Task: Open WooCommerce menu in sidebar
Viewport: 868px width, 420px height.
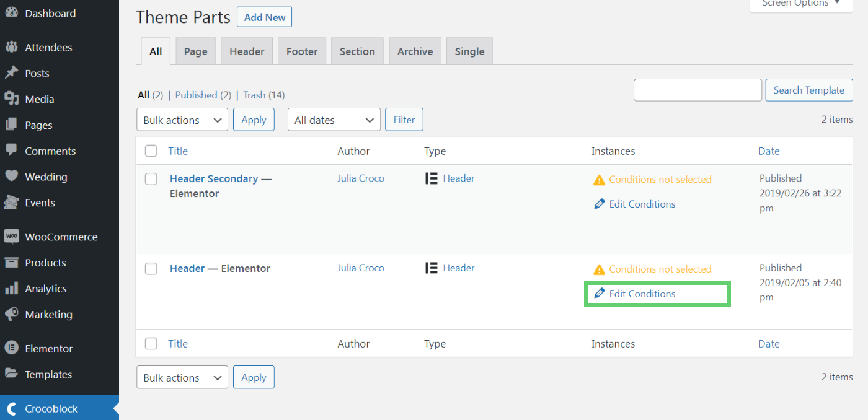Action: tap(60, 237)
